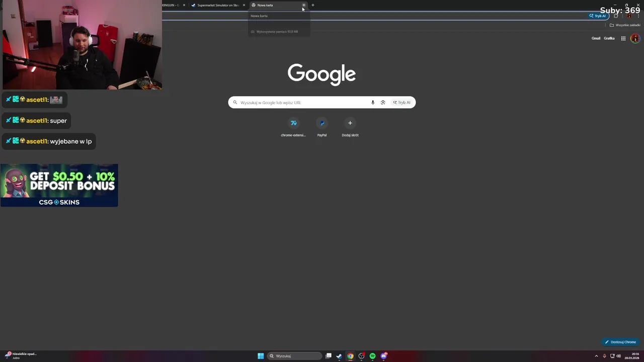Open the volume icon in system tray
This screenshot has width=644, height=362.
(618, 356)
